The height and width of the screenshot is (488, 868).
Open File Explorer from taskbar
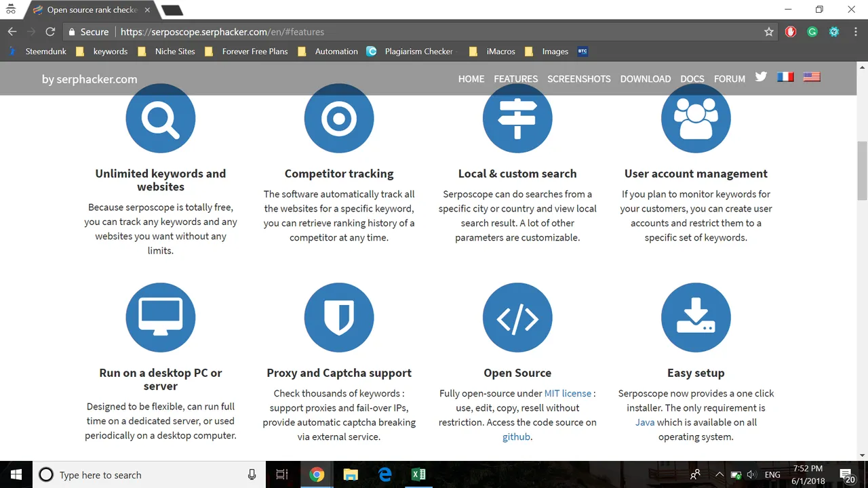click(x=351, y=474)
